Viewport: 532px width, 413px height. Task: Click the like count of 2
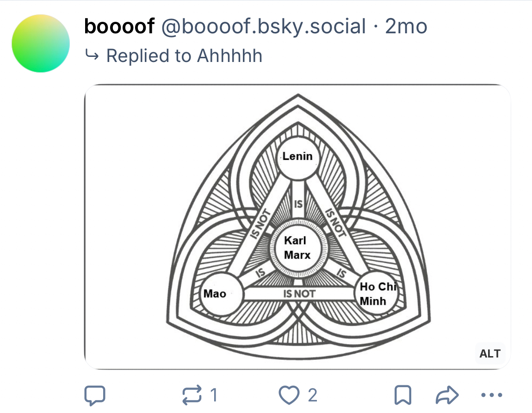312,395
